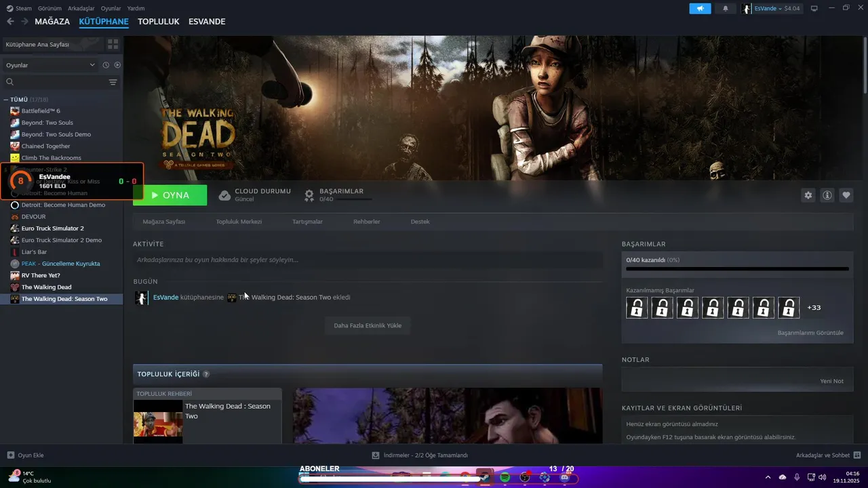This screenshot has height=488, width=868.
Task: Click Başarımlarımı Görüntüle link
Action: 810,333
